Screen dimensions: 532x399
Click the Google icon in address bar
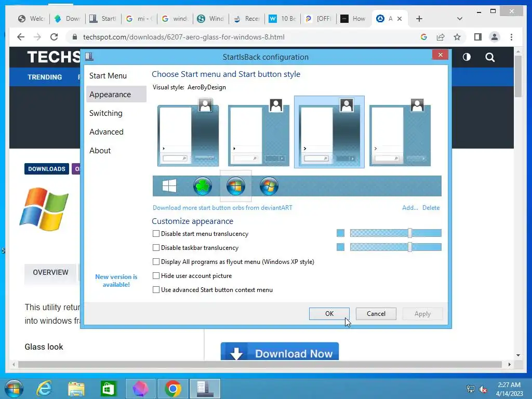[424, 37]
